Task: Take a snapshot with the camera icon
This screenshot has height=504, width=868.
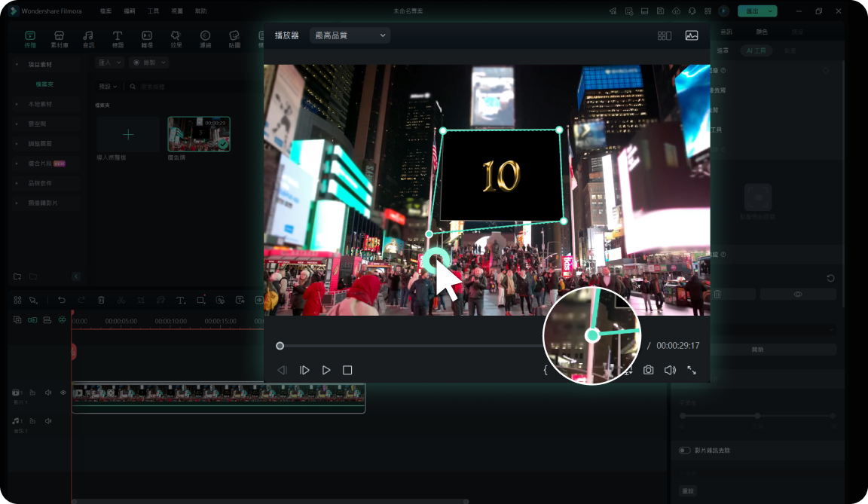Action: click(648, 370)
